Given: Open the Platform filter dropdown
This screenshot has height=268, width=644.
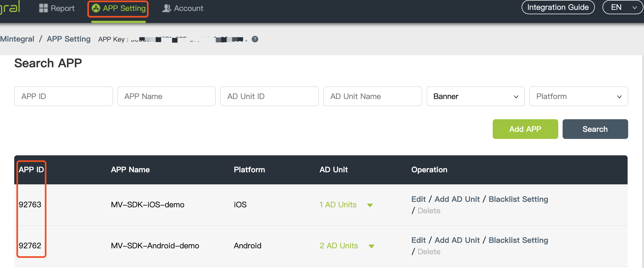Looking at the screenshot, I should 578,96.
